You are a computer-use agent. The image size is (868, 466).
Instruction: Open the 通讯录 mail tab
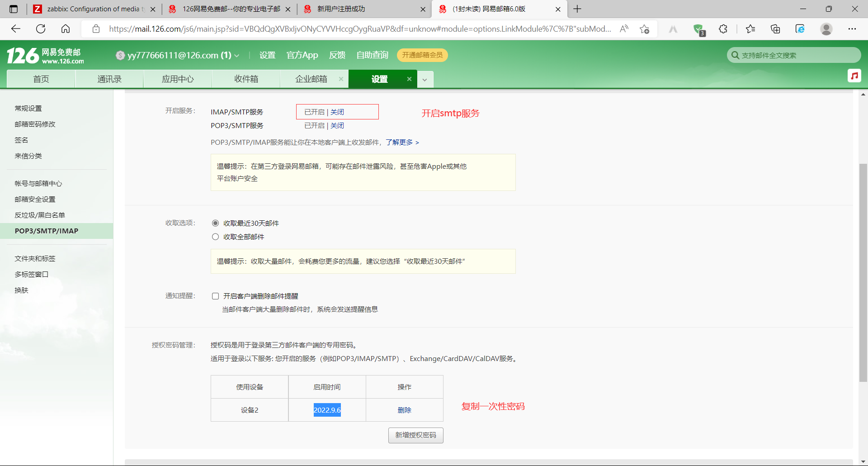tap(109, 79)
